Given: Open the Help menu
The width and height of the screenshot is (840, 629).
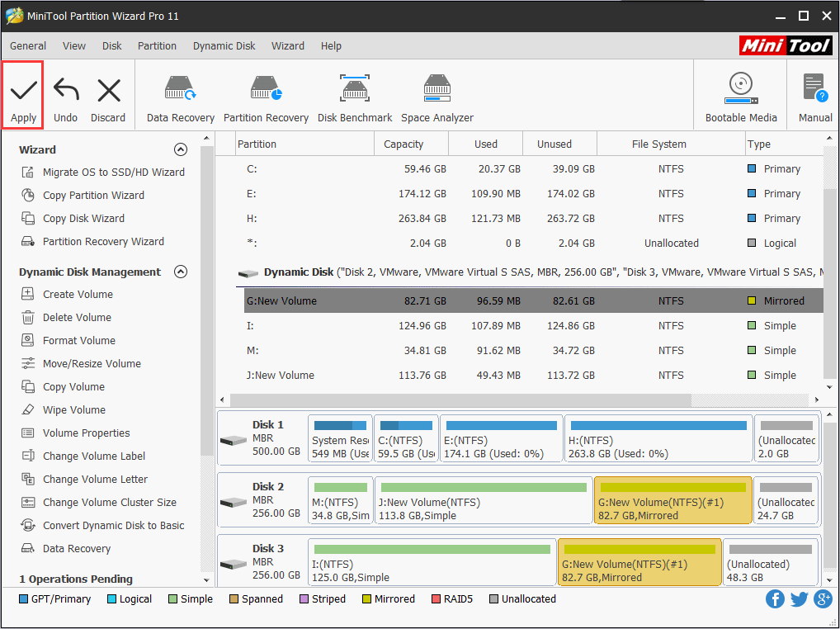Looking at the screenshot, I should [331, 46].
